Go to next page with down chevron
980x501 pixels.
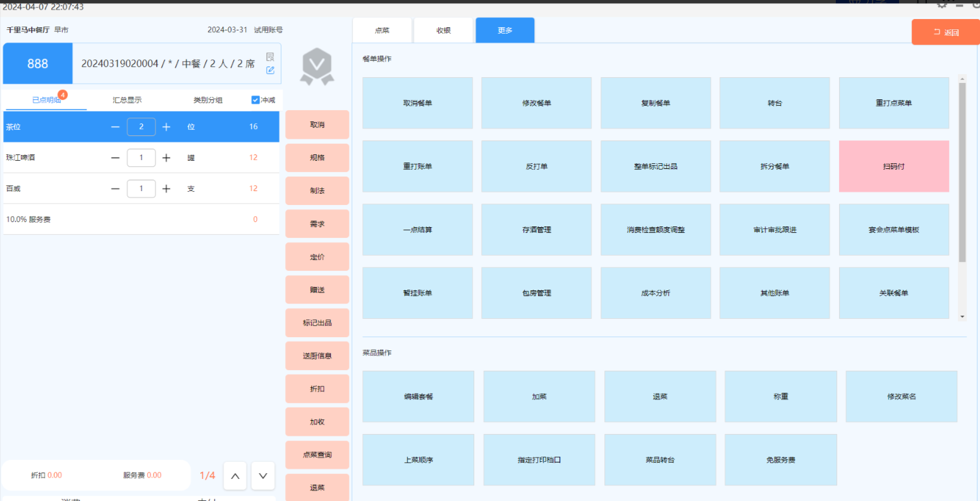click(263, 476)
